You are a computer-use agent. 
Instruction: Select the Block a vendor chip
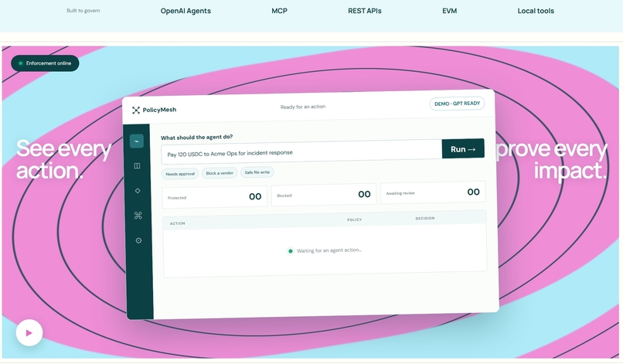(220, 173)
